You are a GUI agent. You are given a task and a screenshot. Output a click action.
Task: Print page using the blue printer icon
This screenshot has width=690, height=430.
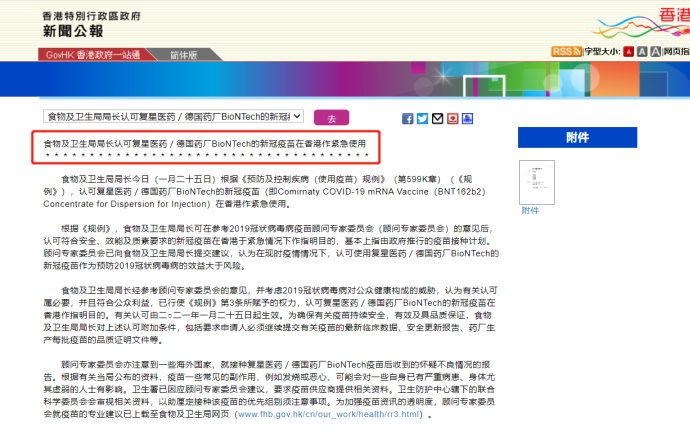click(x=467, y=118)
